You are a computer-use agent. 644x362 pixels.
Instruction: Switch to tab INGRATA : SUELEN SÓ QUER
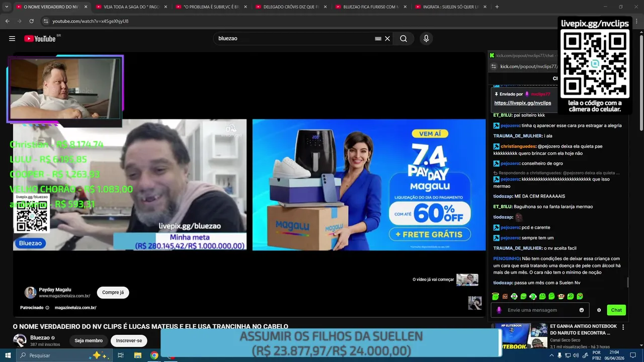[x=450, y=7]
